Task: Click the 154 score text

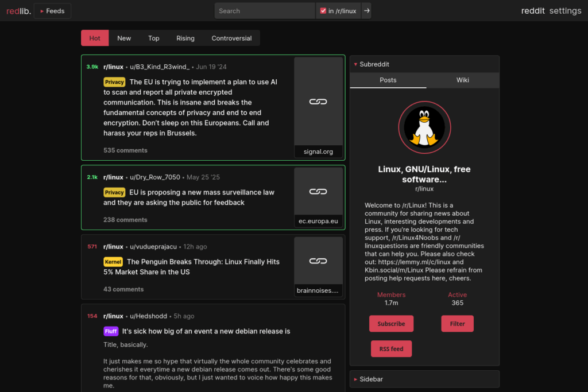Action: click(92, 316)
